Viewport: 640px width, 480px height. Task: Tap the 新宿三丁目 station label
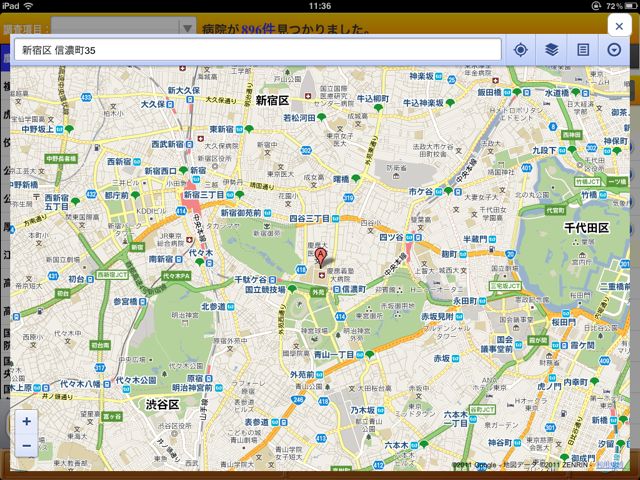click(204, 195)
